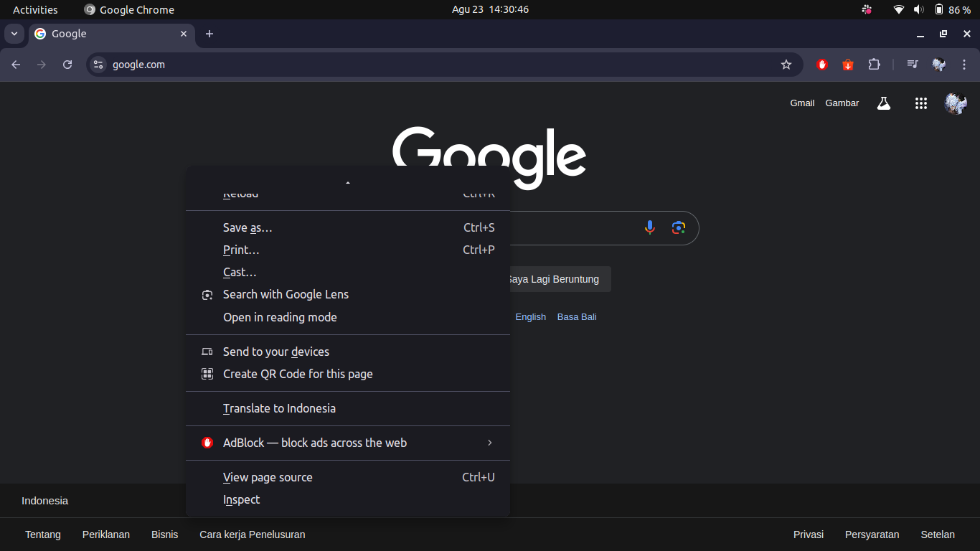Click the Chrome profile avatar in toolbar
Image resolution: width=980 pixels, height=551 pixels.
(x=938, y=65)
